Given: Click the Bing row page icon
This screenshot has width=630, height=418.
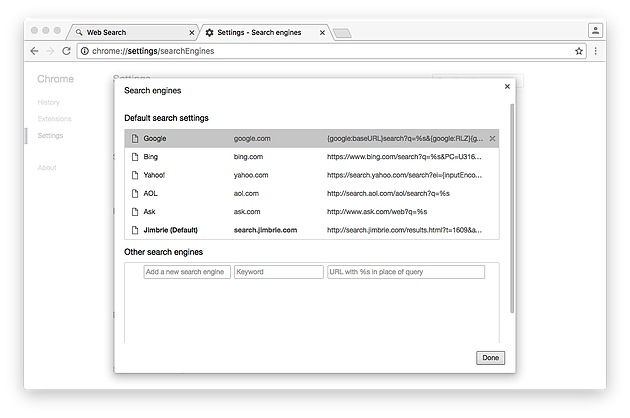Looking at the screenshot, I should pyautogui.click(x=135, y=157).
